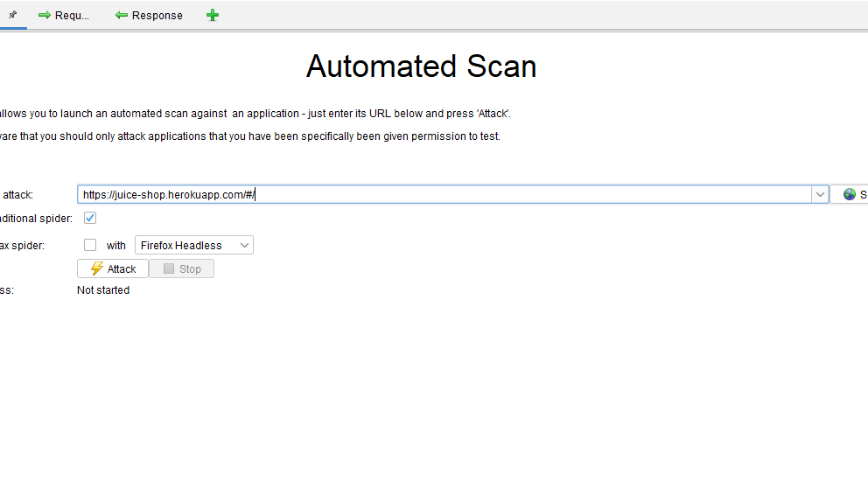This screenshot has height=488, width=868.
Task: Start the scan with Attack button
Action: pyautogui.click(x=113, y=268)
